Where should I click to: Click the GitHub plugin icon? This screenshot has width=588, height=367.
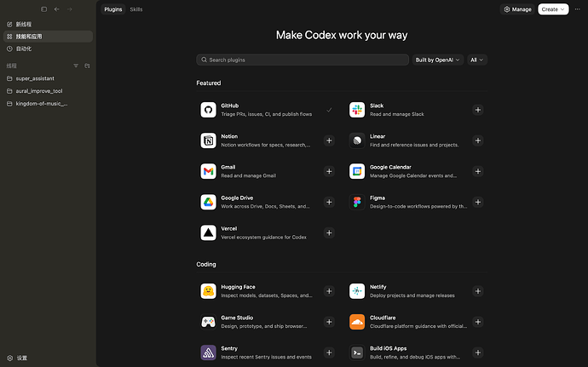coord(208,110)
